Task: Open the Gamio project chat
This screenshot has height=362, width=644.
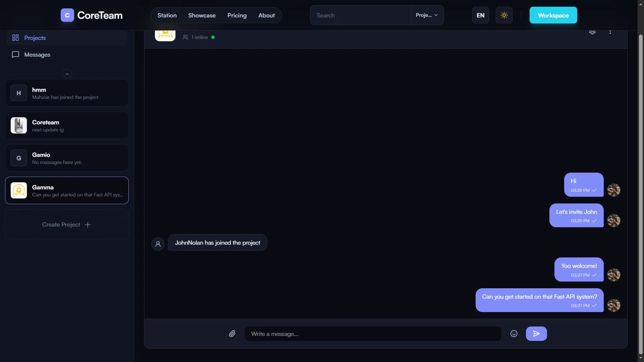Action: (67, 158)
